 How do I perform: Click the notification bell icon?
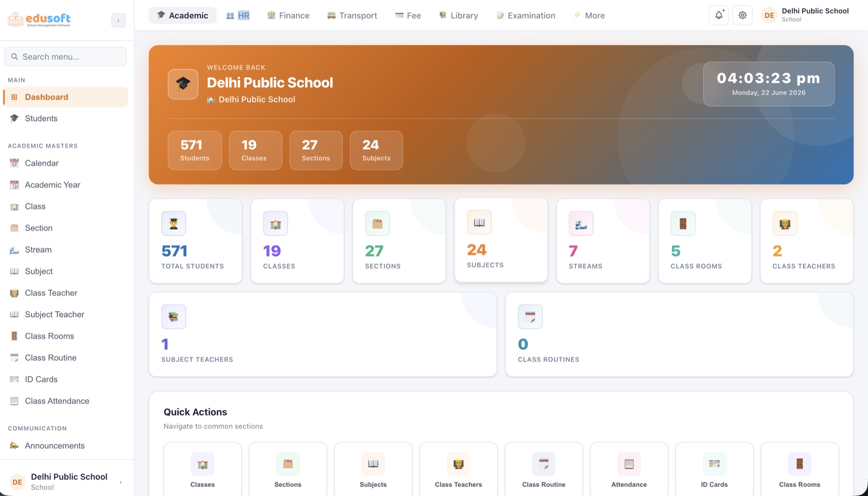[x=719, y=15]
